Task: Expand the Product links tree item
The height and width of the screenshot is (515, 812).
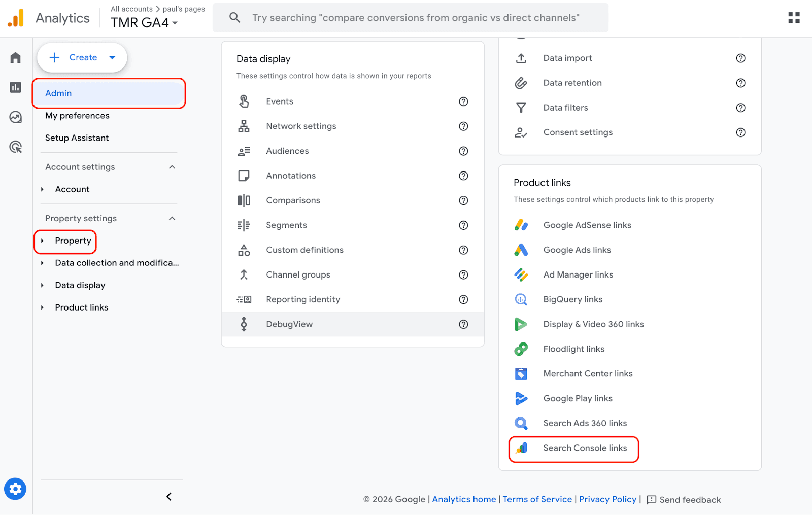Action: point(43,307)
